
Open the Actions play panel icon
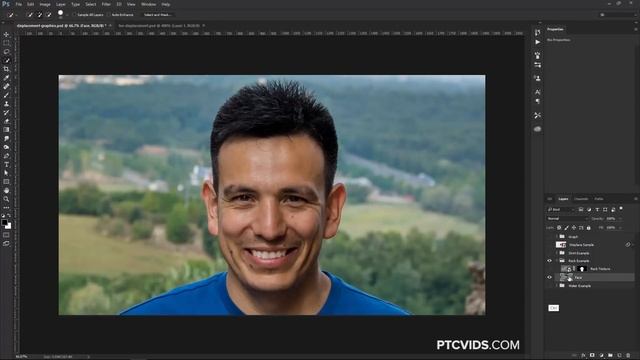[x=538, y=42]
